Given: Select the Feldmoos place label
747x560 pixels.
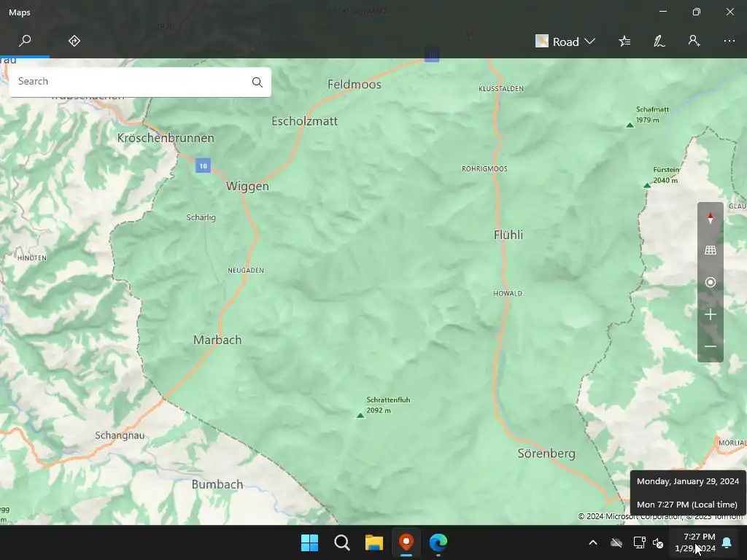Looking at the screenshot, I should coord(355,85).
